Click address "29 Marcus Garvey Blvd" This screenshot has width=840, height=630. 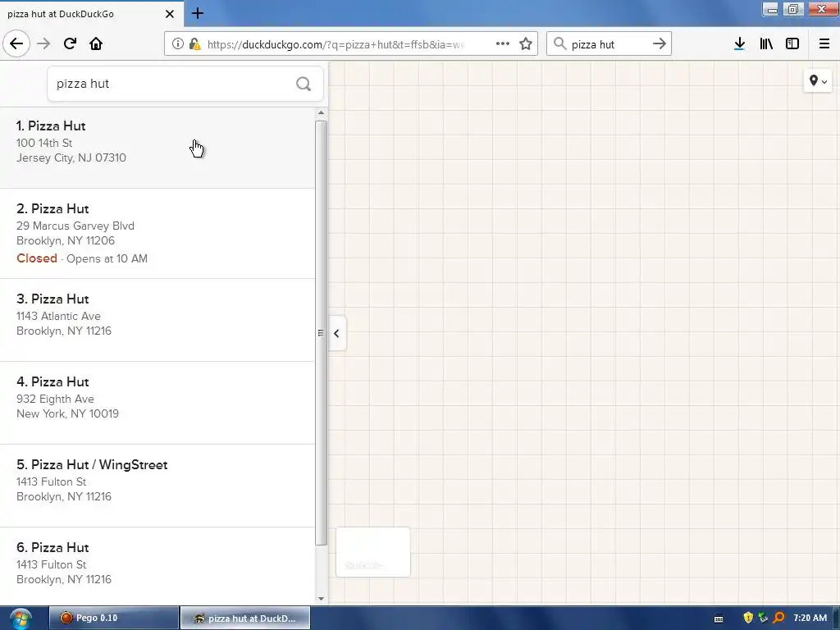click(x=75, y=226)
